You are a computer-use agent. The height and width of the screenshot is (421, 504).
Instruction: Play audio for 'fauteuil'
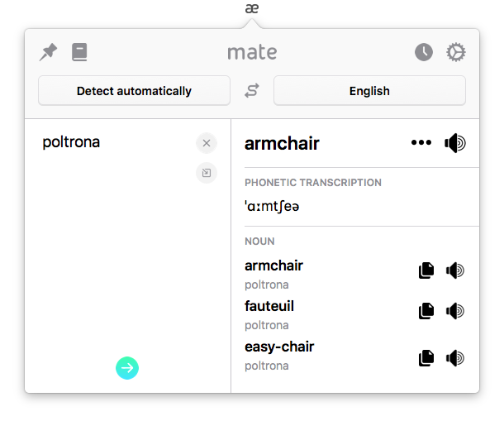point(454,311)
